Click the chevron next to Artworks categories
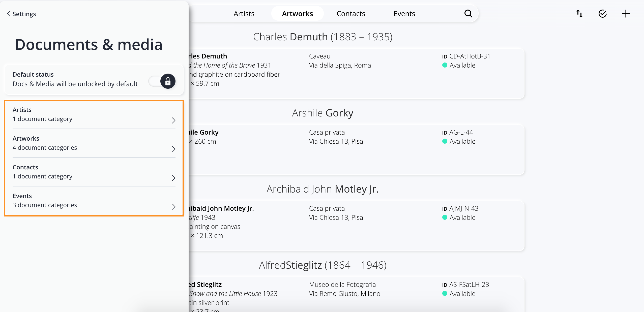This screenshot has height=312, width=644. [173, 149]
